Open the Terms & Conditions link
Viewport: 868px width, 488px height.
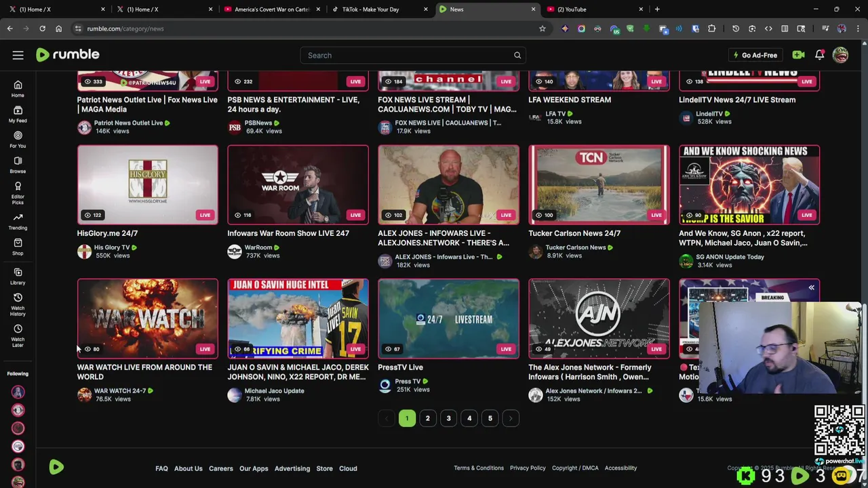(x=479, y=468)
